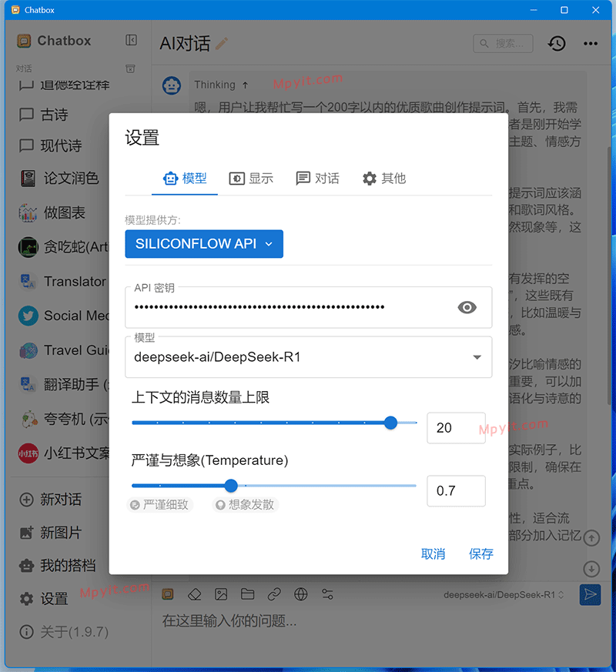Click the Temperature slider handle
This screenshot has width=616, height=672.
pos(231,486)
